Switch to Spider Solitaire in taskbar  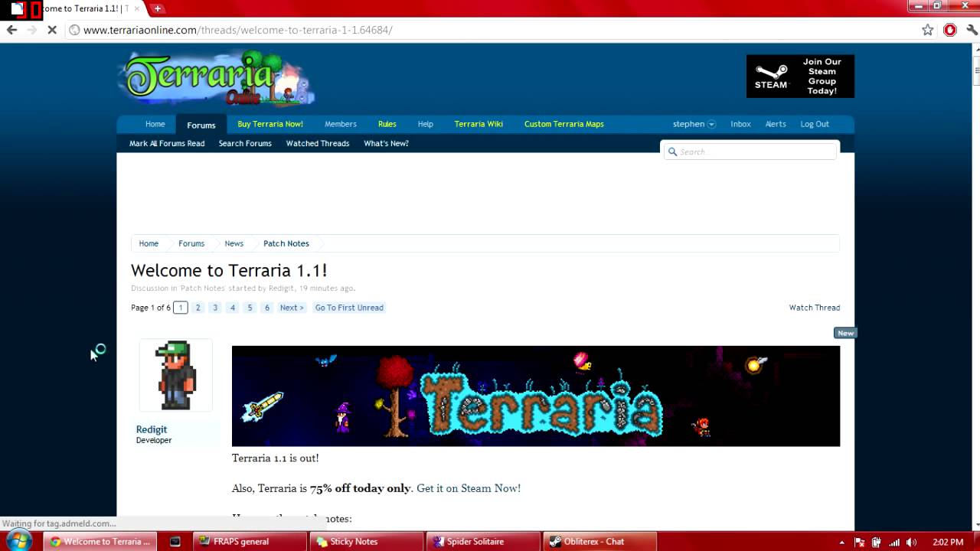click(x=483, y=541)
